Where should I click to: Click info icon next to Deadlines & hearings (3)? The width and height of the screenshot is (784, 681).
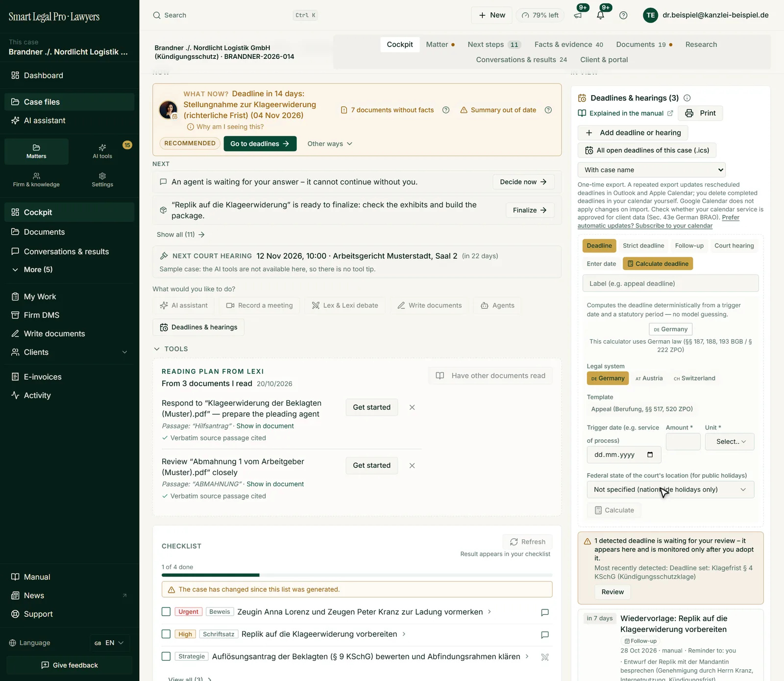tap(687, 98)
